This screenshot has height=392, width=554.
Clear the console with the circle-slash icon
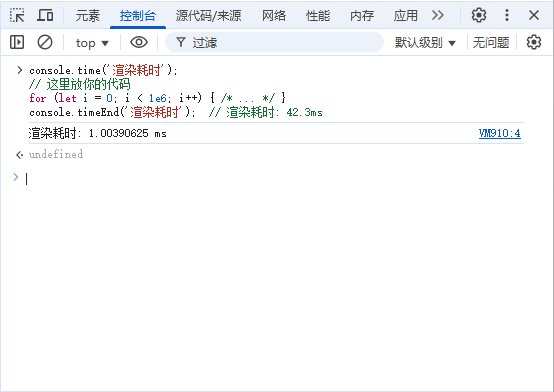(x=45, y=42)
